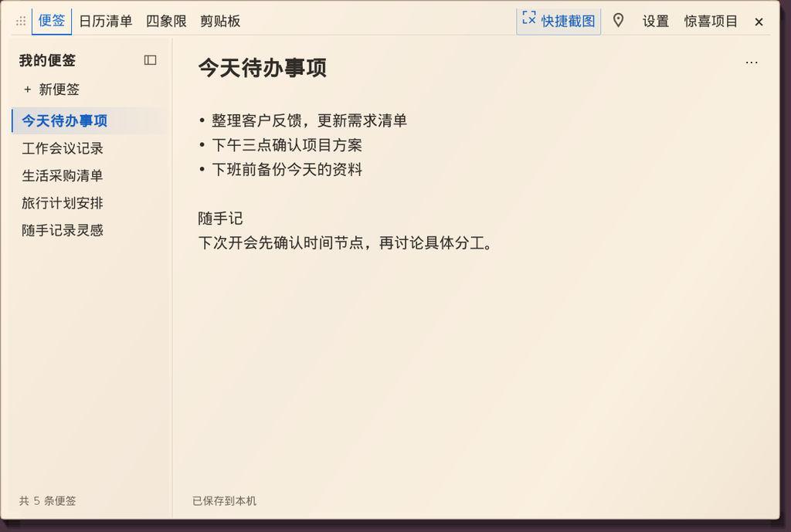Click the location pin icon
The height and width of the screenshot is (532, 791).
(618, 21)
